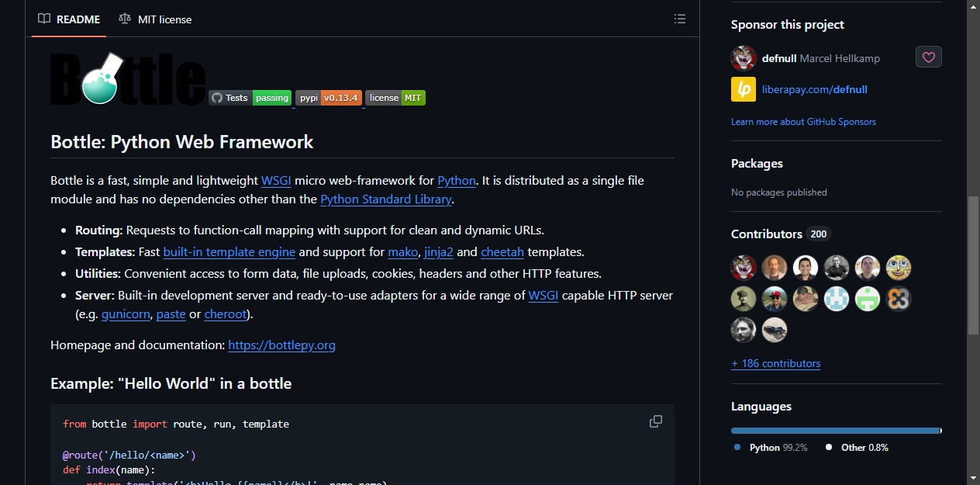Follow the cheetah templates link
This screenshot has width=980, height=485.
(x=502, y=251)
